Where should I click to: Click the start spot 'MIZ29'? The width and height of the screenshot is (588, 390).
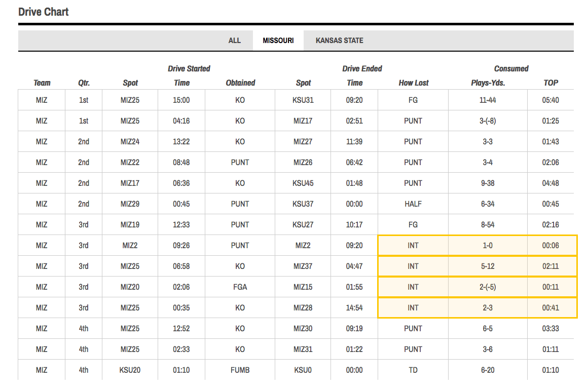click(x=130, y=204)
